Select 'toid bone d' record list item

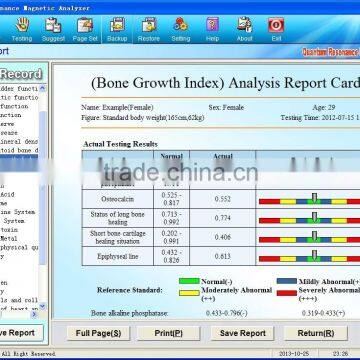tap(19, 150)
